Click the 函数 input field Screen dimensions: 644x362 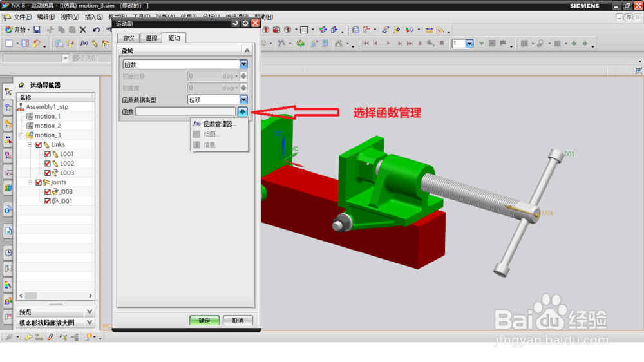(x=185, y=112)
